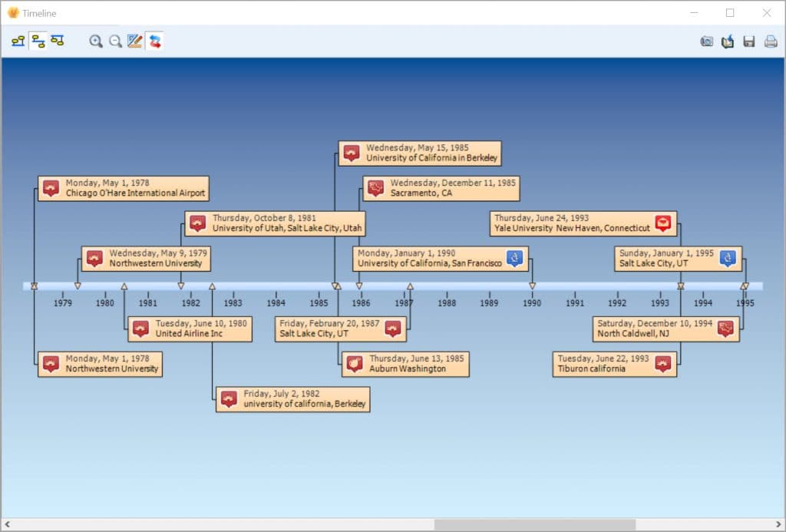Image resolution: width=786 pixels, height=532 pixels.
Task: Print the timeline using the printer icon
Action: 771,41
